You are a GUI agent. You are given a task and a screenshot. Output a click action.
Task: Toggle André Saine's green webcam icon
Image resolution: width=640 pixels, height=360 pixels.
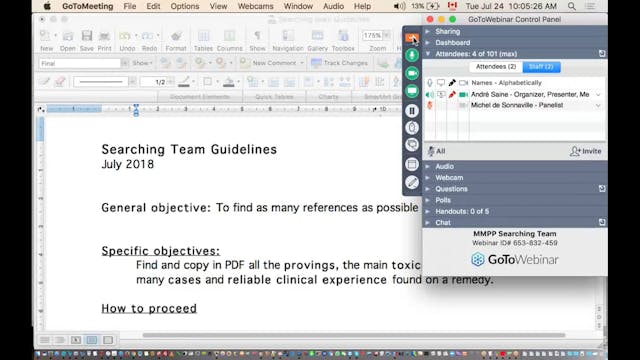point(463,95)
